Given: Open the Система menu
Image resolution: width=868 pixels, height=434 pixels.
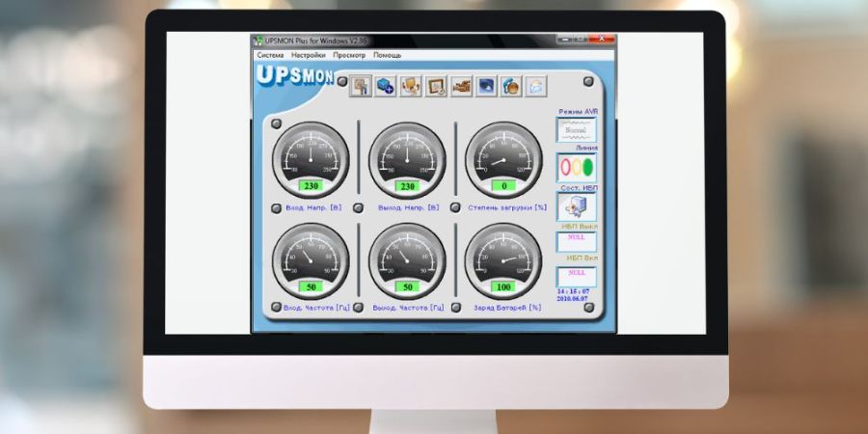Looking at the screenshot, I should 270,56.
